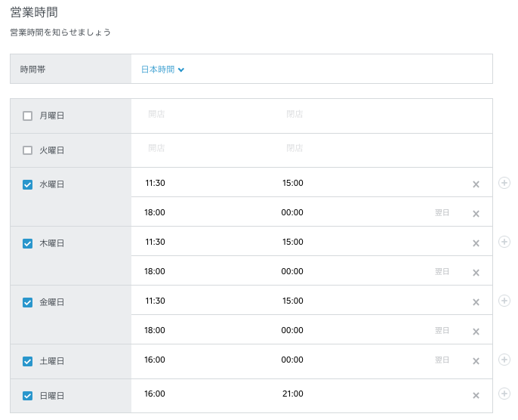Uncheck the 水曜日 checkbox
The width and height of the screenshot is (518, 420).
point(28,184)
